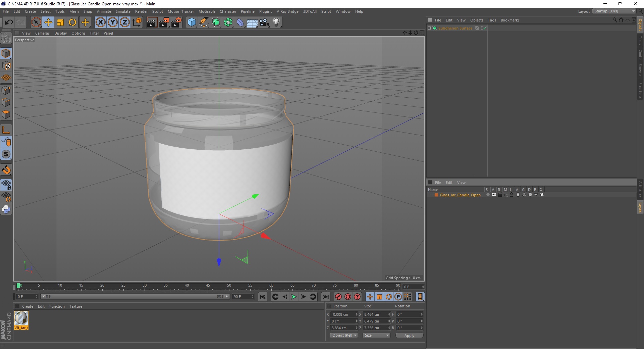Open the Cameras viewport menu
This screenshot has width=644, height=349.
[42, 33]
